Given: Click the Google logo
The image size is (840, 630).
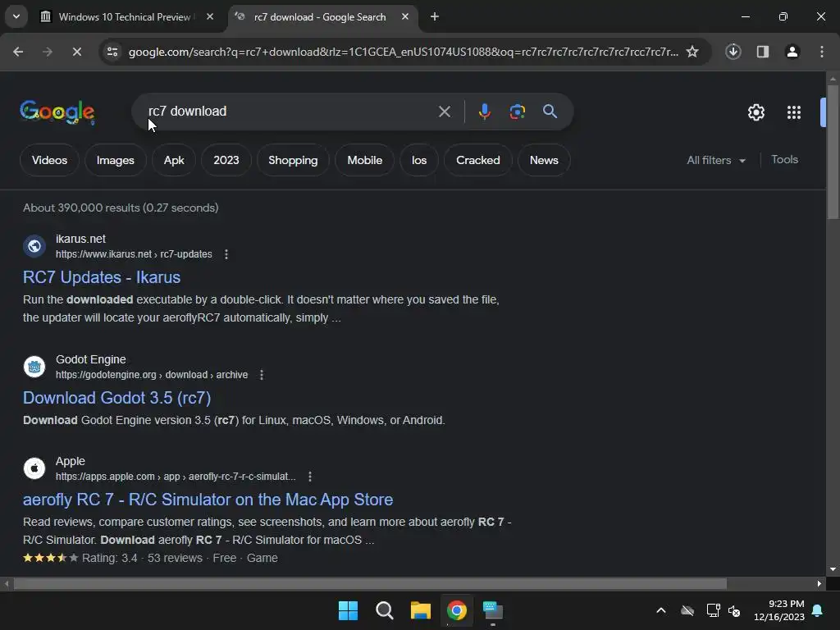Looking at the screenshot, I should (x=57, y=112).
